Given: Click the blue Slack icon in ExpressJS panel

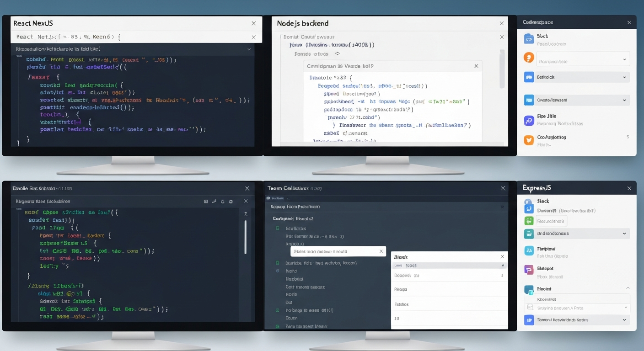Looking at the screenshot, I should tap(529, 209).
